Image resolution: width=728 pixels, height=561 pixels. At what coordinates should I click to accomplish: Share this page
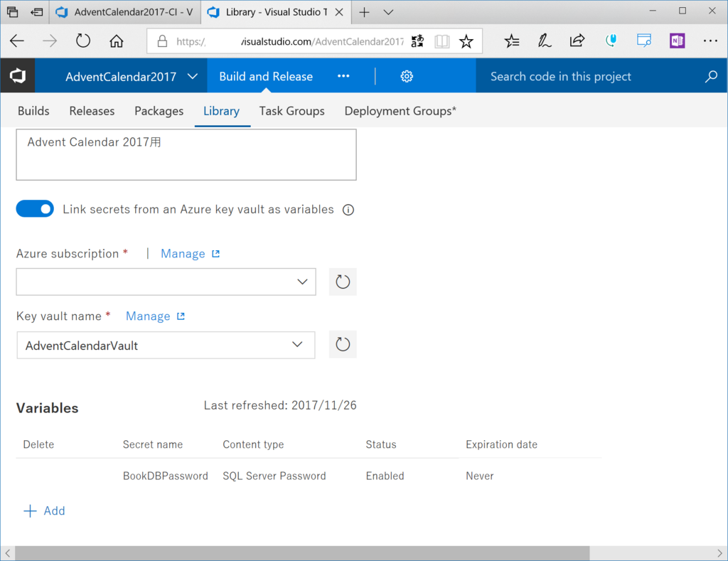click(577, 41)
